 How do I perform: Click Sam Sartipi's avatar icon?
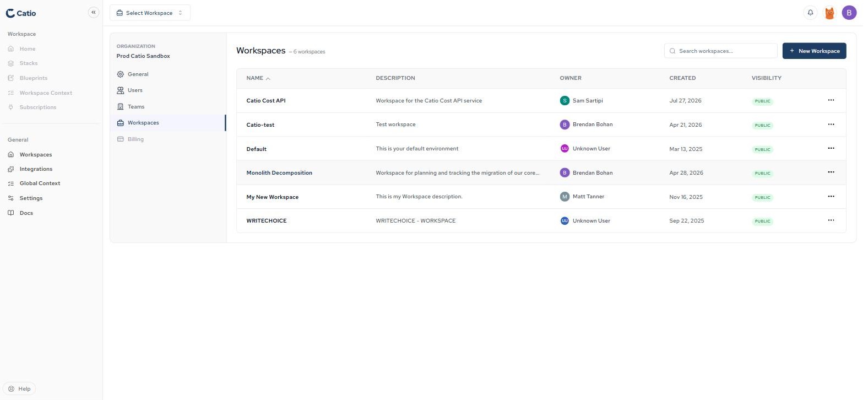click(x=565, y=101)
